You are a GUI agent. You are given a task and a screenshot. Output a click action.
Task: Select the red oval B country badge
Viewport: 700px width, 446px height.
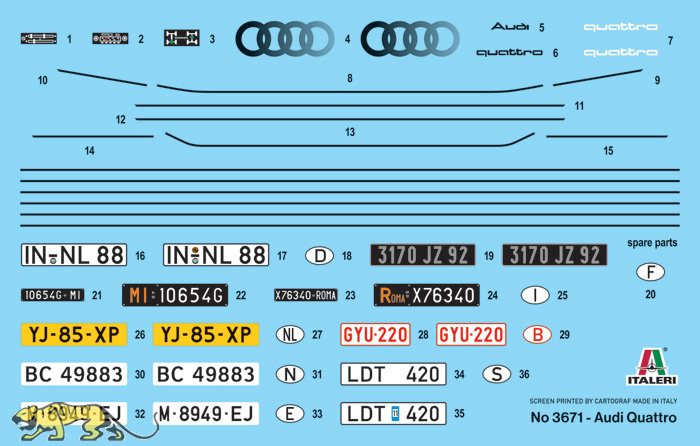[538, 334]
